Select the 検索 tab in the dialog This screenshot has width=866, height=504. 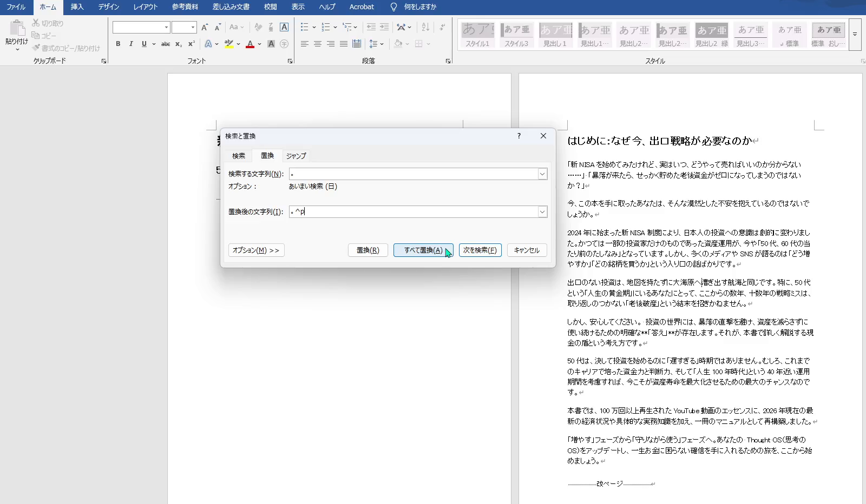click(x=239, y=156)
